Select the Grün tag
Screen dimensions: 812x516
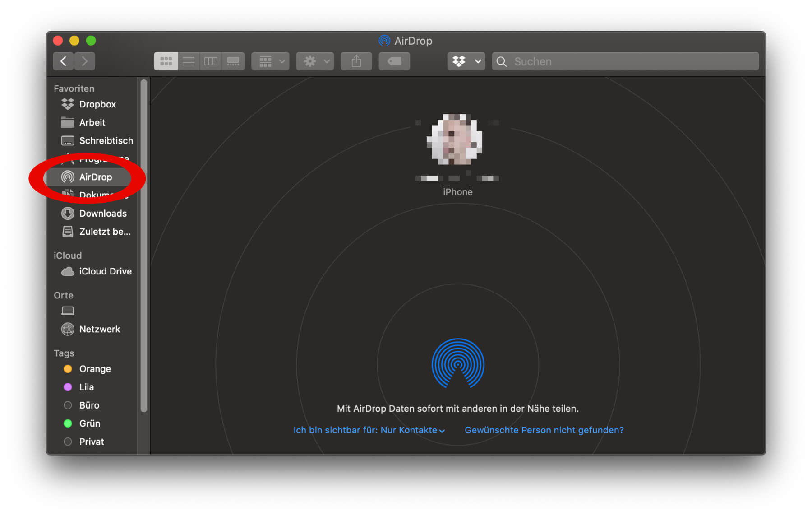click(92, 423)
